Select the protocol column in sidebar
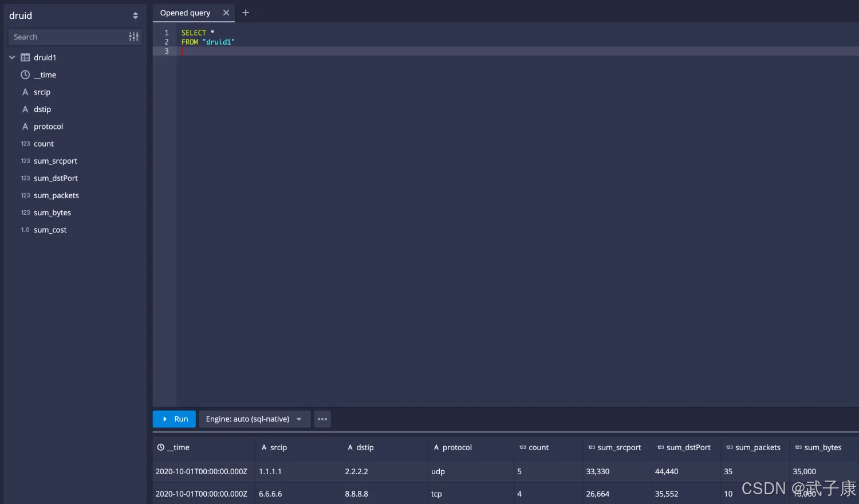The width and height of the screenshot is (859, 504). tap(48, 127)
